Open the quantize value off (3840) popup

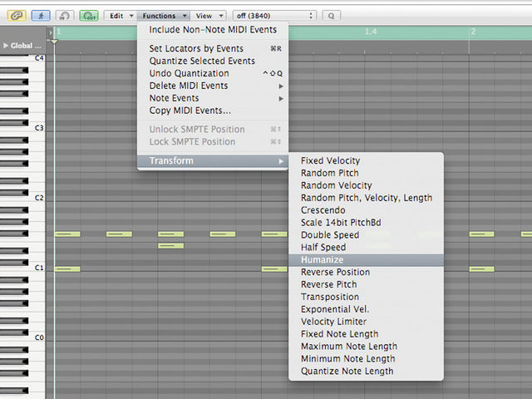click(x=274, y=16)
